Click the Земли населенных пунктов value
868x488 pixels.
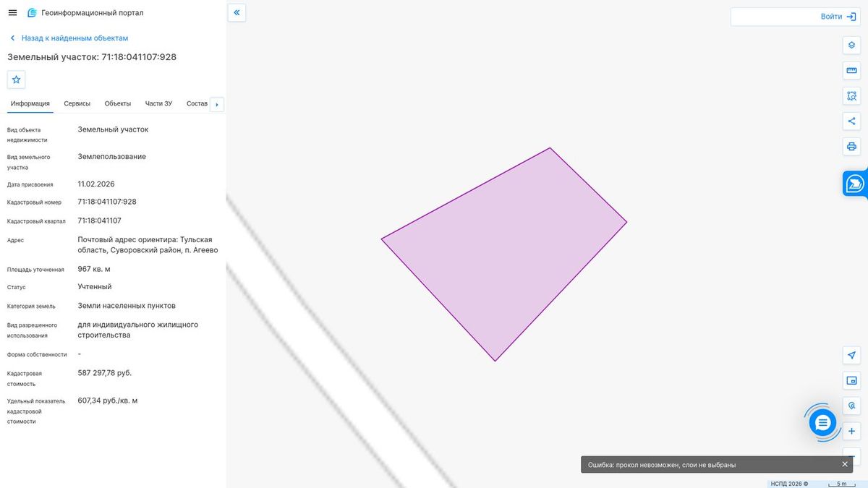127,305
